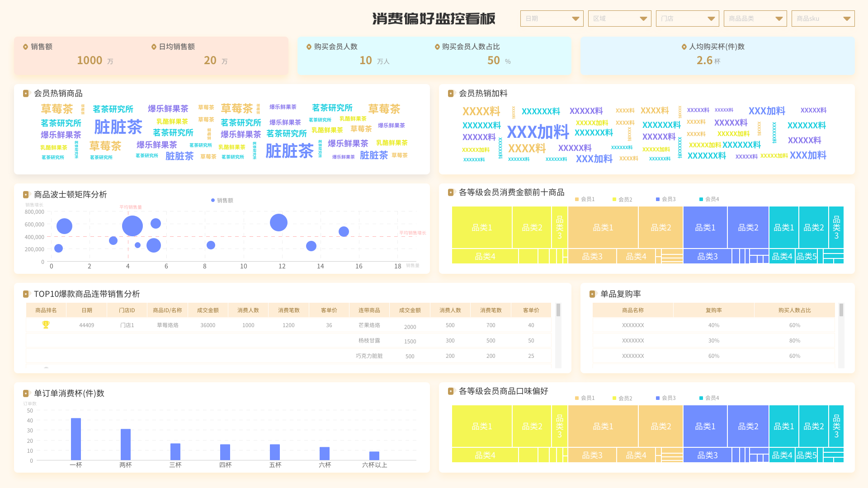The height and width of the screenshot is (488, 868).
Task: Click the diamond icon beside 销售额 KPI
Action: [x=25, y=47]
